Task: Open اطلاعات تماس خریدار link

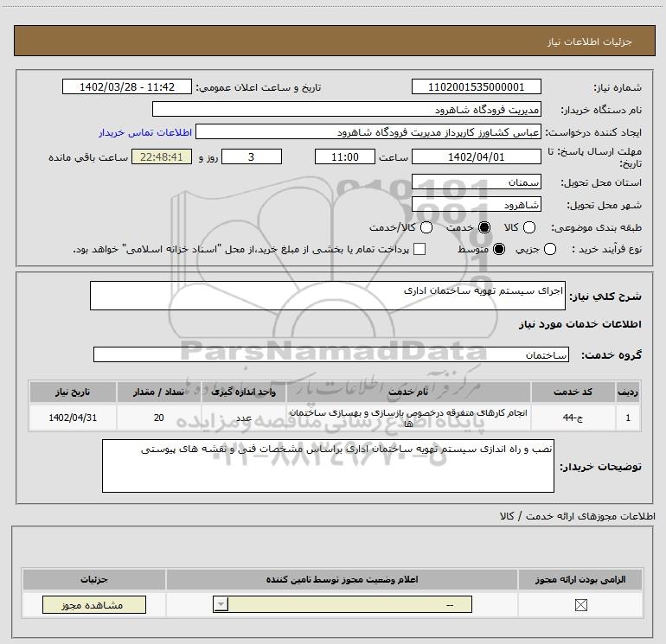Action: 145,132
